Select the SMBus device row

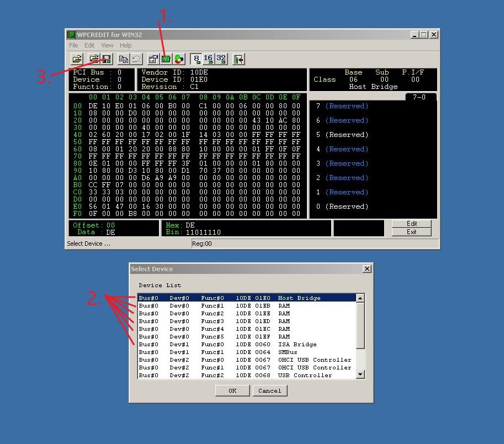[247, 352]
